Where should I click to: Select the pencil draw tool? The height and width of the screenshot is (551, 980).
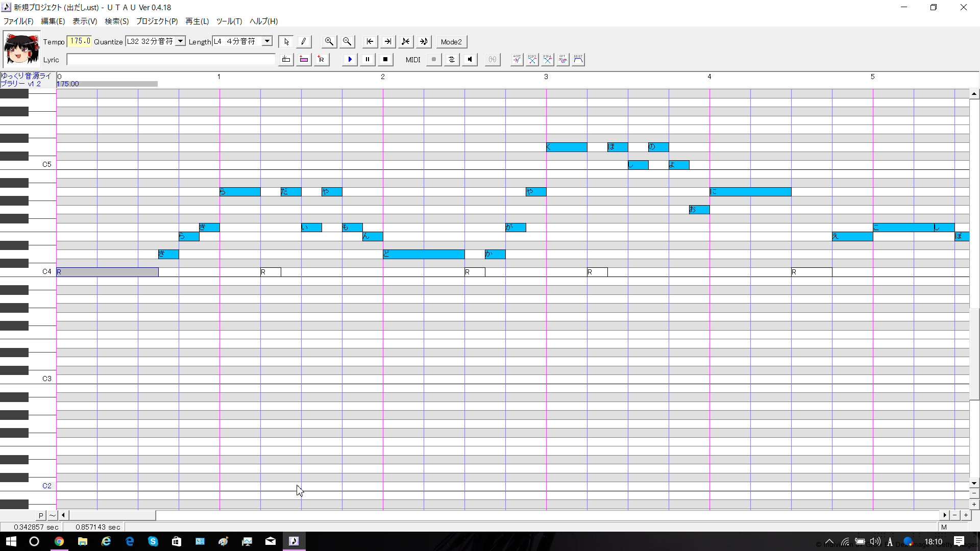(304, 42)
